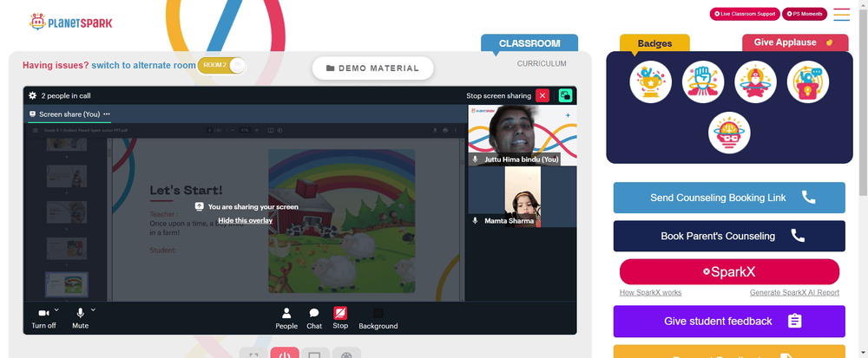Expand camera options chevron
The width and height of the screenshot is (868, 358).
point(56,310)
